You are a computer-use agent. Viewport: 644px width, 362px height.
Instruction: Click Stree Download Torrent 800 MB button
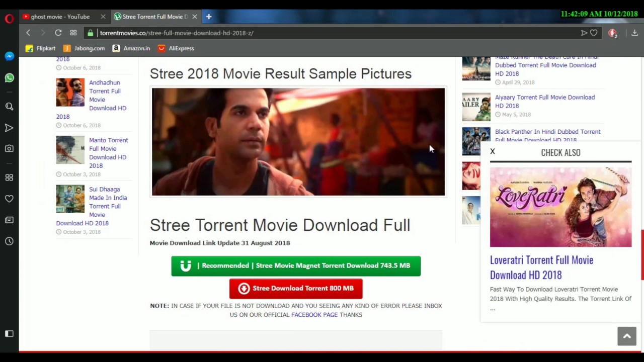click(x=296, y=288)
